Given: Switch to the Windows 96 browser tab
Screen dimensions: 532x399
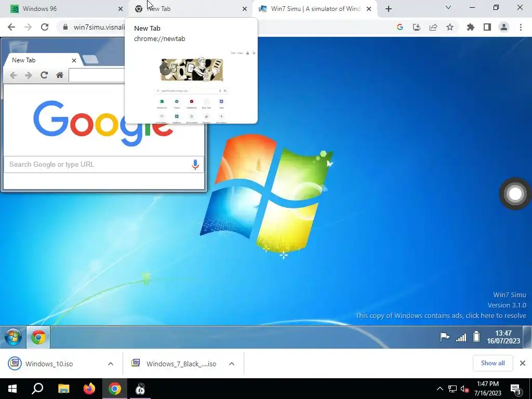Looking at the screenshot, I should click(64, 9).
